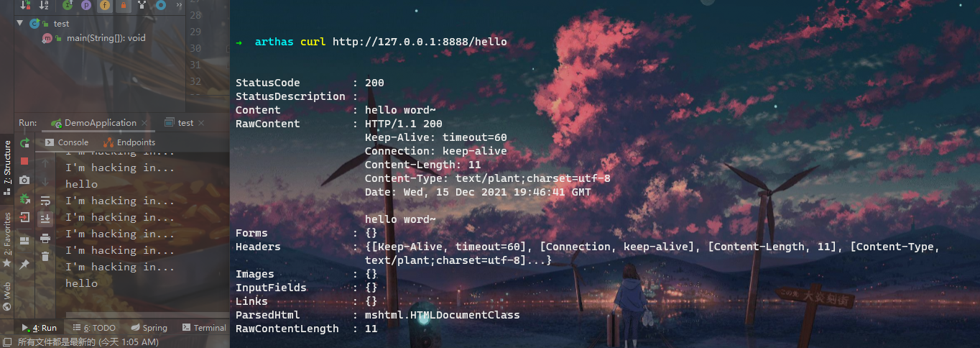Viewport: 980px width, 348px height.
Task: Click the print console output icon
Action: (45, 237)
